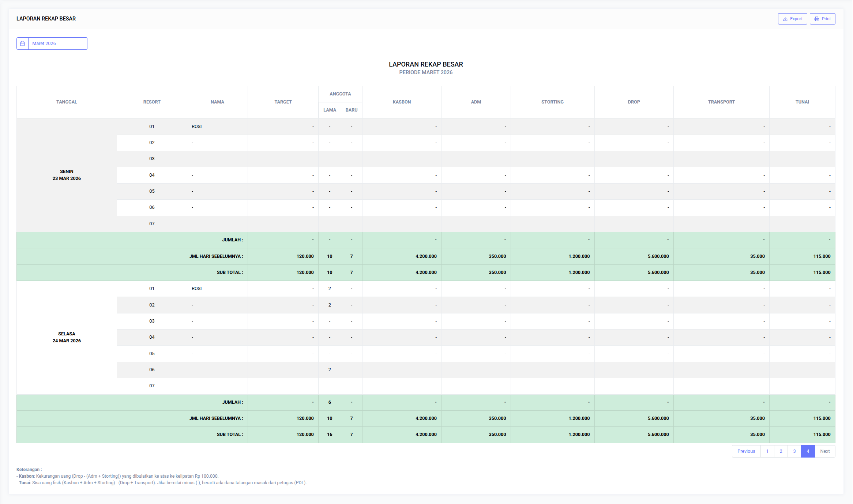This screenshot has height=504, width=853.
Task: Open the Maret 2026 period picker
Action: point(57,44)
